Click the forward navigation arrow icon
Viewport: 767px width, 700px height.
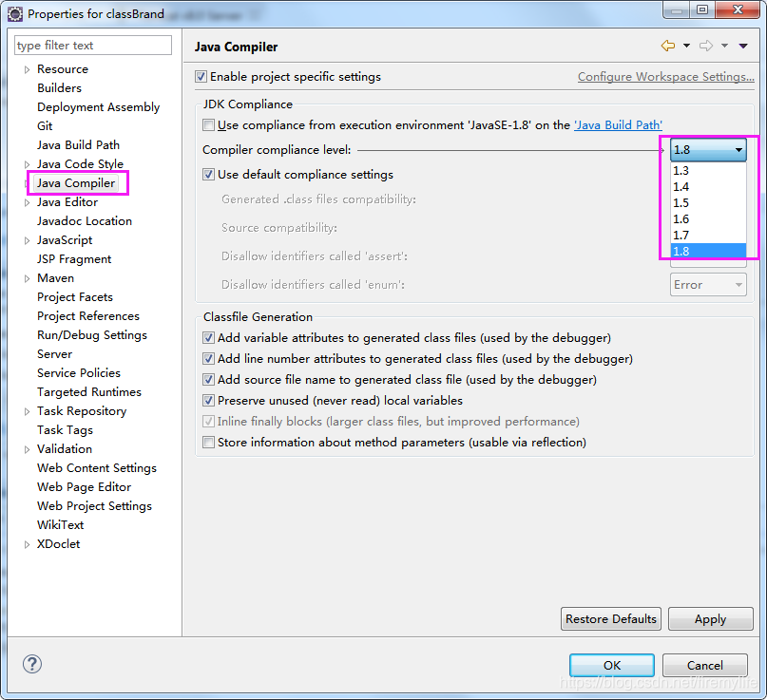[706, 46]
